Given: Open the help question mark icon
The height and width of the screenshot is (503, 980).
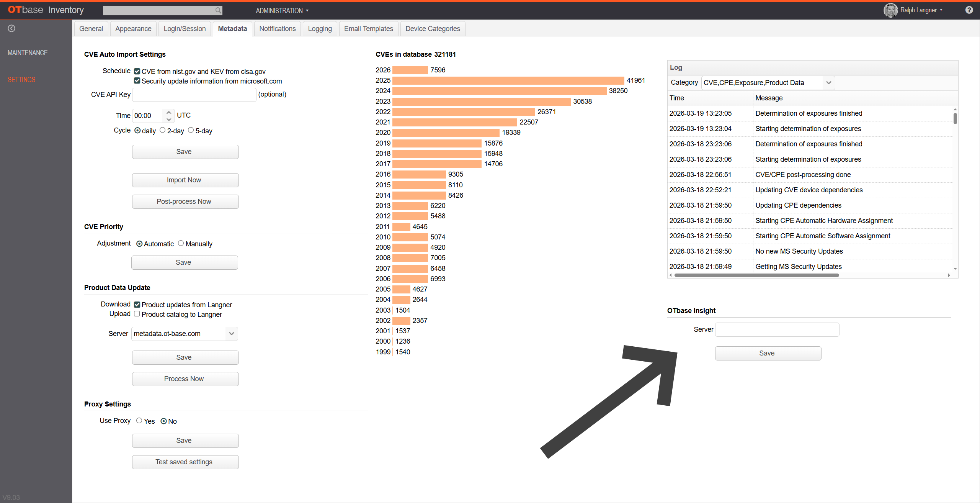Looking at the screenshot, I should pyautogui.click(x=969, y=10).
